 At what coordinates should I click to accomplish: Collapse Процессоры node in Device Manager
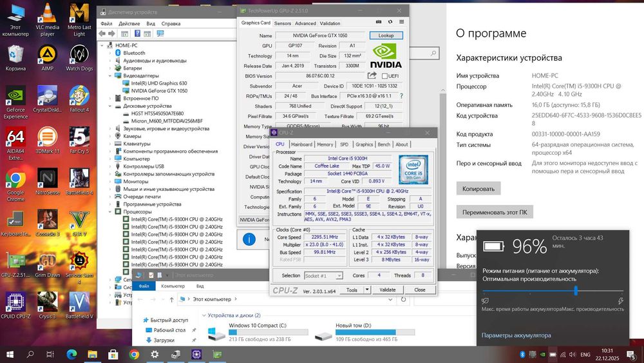point(110,211)
